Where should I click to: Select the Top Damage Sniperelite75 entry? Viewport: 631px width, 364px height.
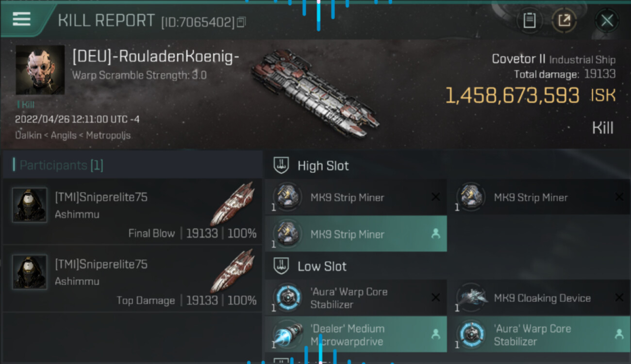click(133, 279)
